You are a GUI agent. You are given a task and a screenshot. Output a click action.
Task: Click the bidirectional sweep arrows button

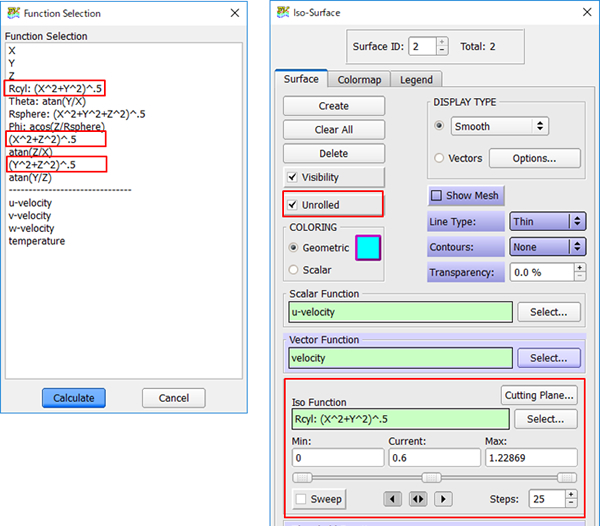418,499
